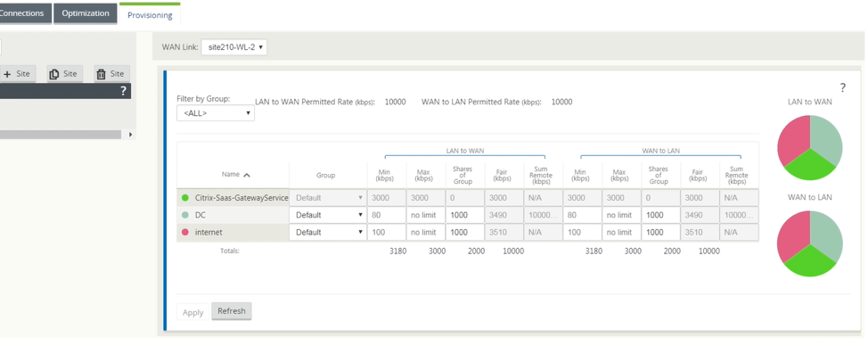Screen dimensions: 868x338
Task: Click the WAN to LAN pie chart
Action: [810, 243]
